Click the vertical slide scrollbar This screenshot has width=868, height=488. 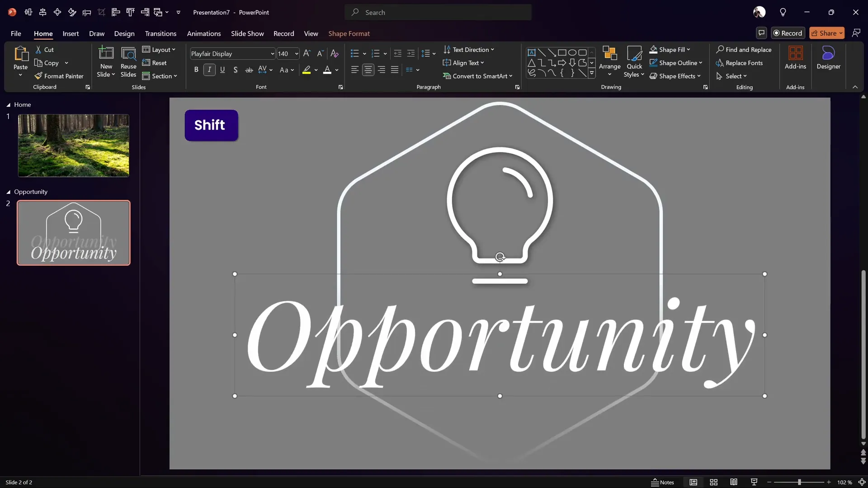(863, 355)
